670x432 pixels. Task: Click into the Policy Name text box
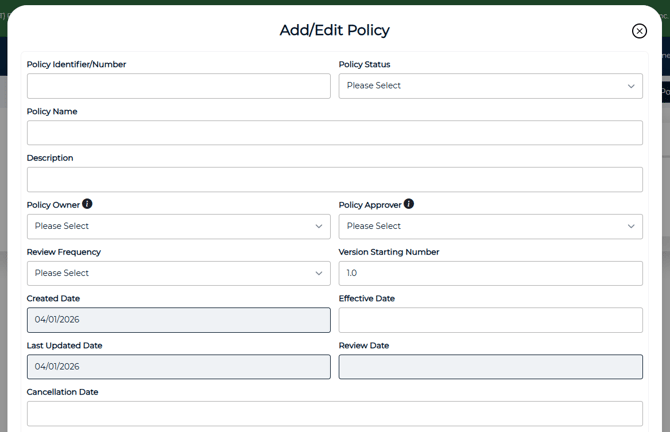coord(334,133)
